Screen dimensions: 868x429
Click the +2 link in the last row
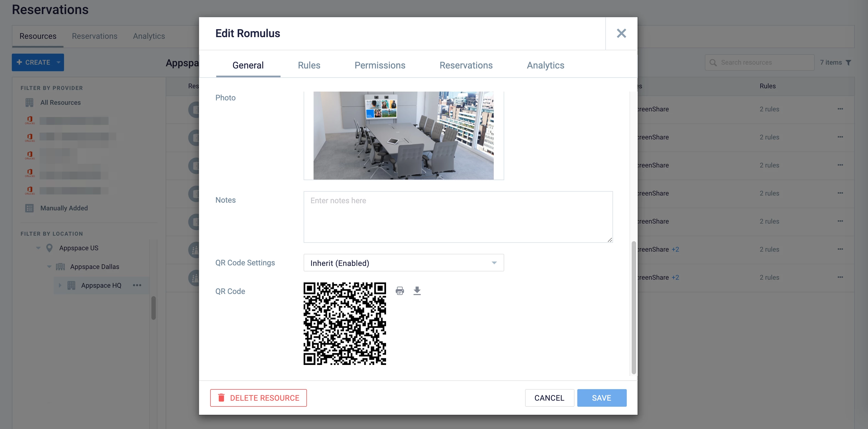pyautogui.click(x=675, y=277)
